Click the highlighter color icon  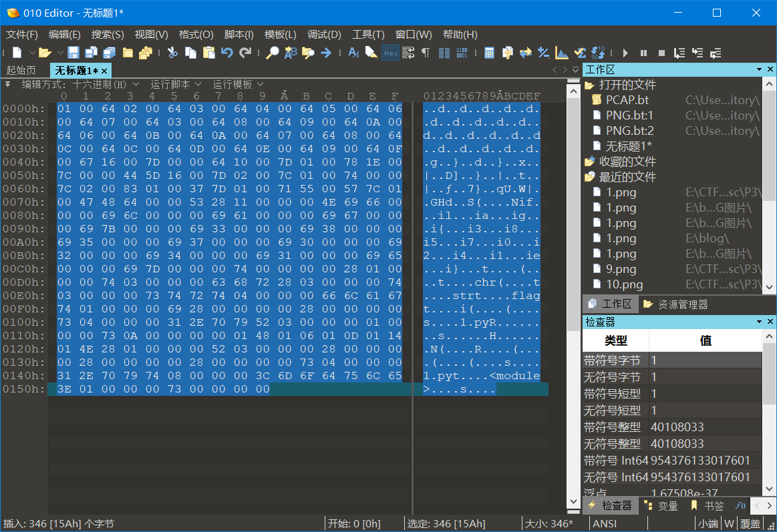(371, 53)
